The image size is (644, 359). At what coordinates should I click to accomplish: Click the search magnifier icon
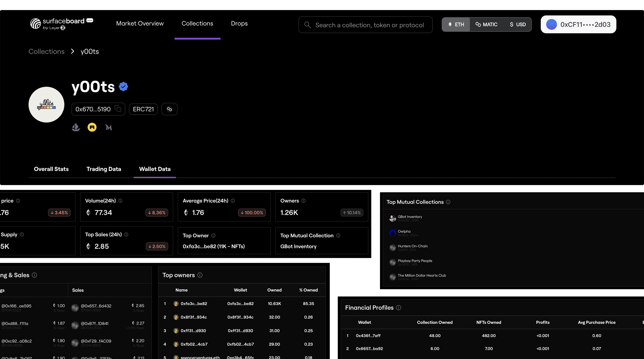[308, 25]
